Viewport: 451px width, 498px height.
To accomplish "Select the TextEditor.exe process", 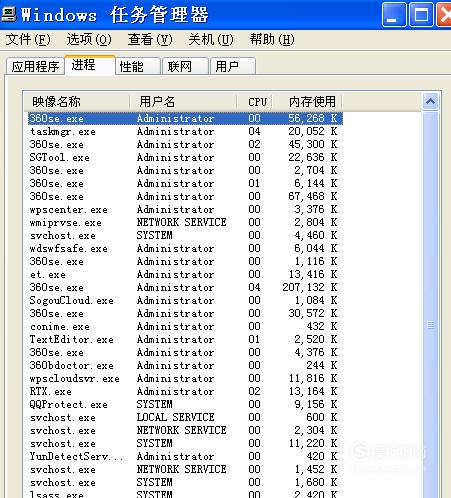I will [x=185, y=339].
